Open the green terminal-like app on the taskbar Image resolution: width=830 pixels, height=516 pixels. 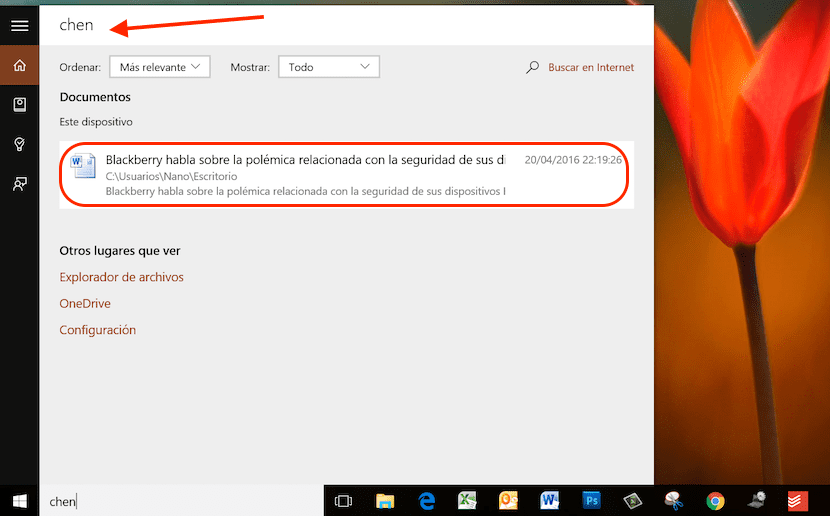(x=632, y=501)
